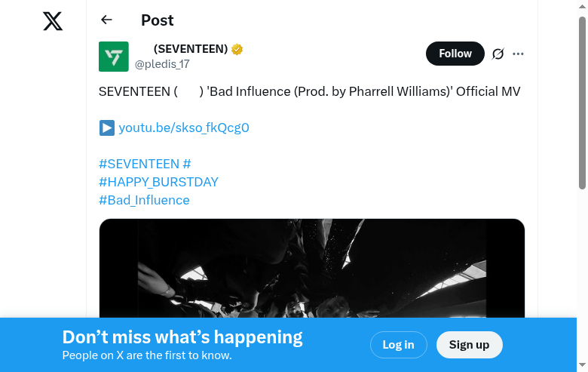Follow the SEVENTEEN account
The height and width of the screenshot is (372, 588).
point(455,54)
